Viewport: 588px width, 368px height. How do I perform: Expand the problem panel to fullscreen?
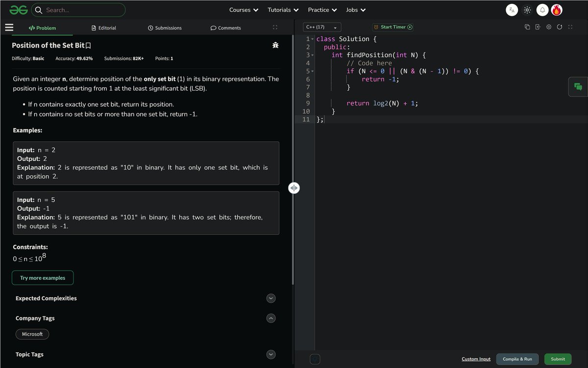[275, 27]
